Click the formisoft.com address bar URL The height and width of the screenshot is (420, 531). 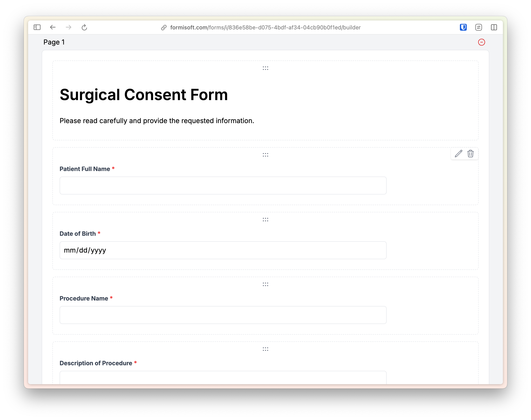click(x=265, y=27)
